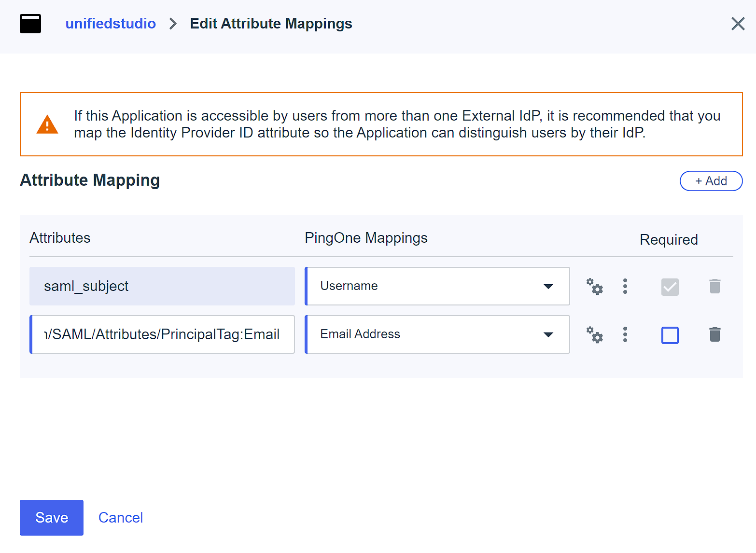Add a new attribute mapping row

(711, 180)
